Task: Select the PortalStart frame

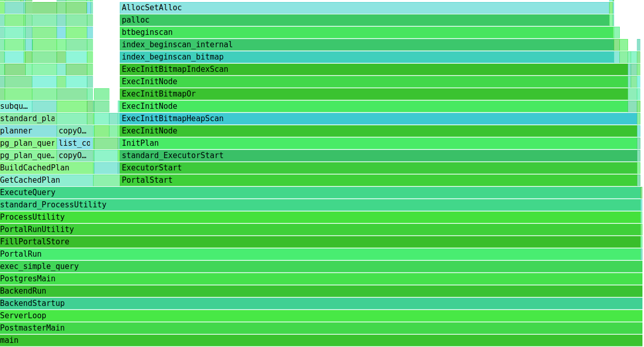Action: pyautogui.click(x=378, y=180)
